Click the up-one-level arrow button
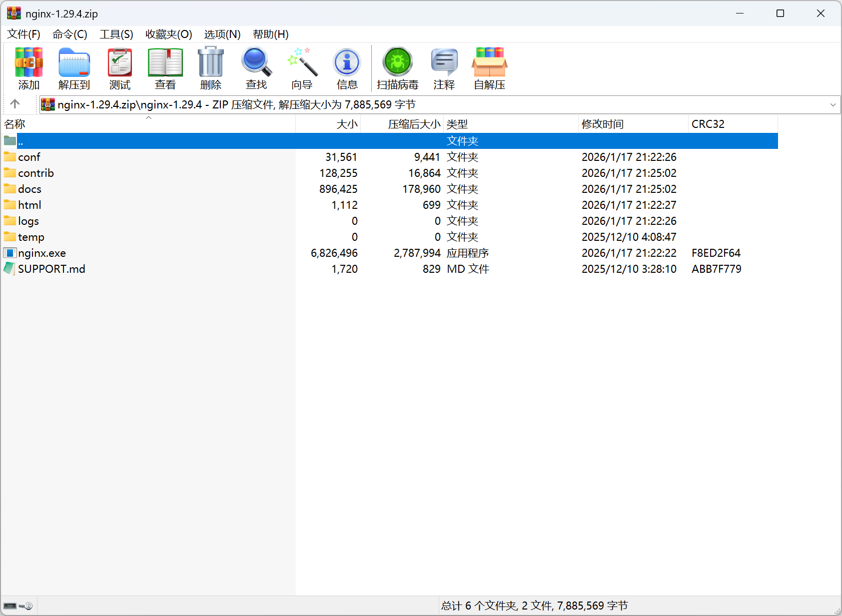Screen dimensions: 842x616 [15, 104]
